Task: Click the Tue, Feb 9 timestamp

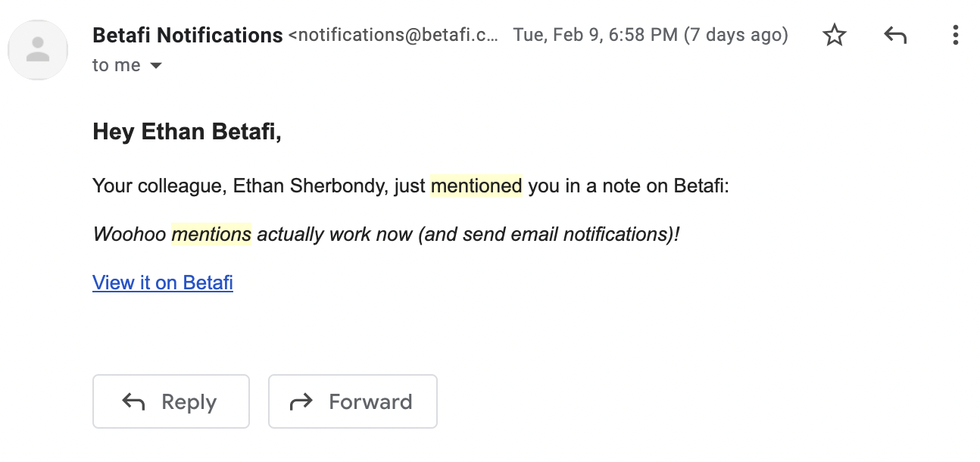Action: (x=595, y=35)
